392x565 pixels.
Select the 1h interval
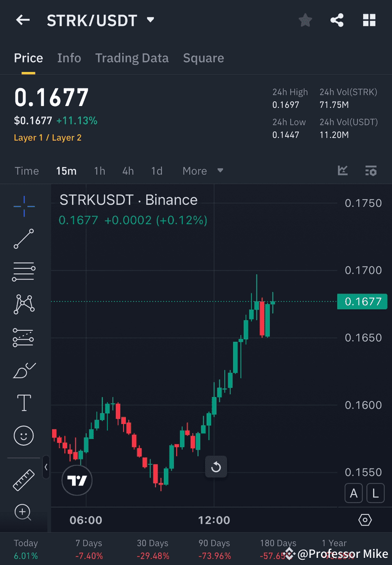click(99, 171)
